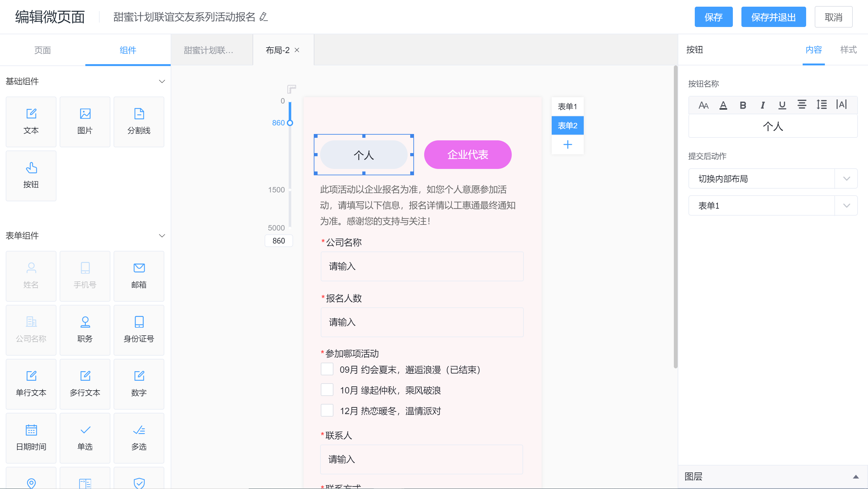Open text alignment options

(x=802, y=104)
